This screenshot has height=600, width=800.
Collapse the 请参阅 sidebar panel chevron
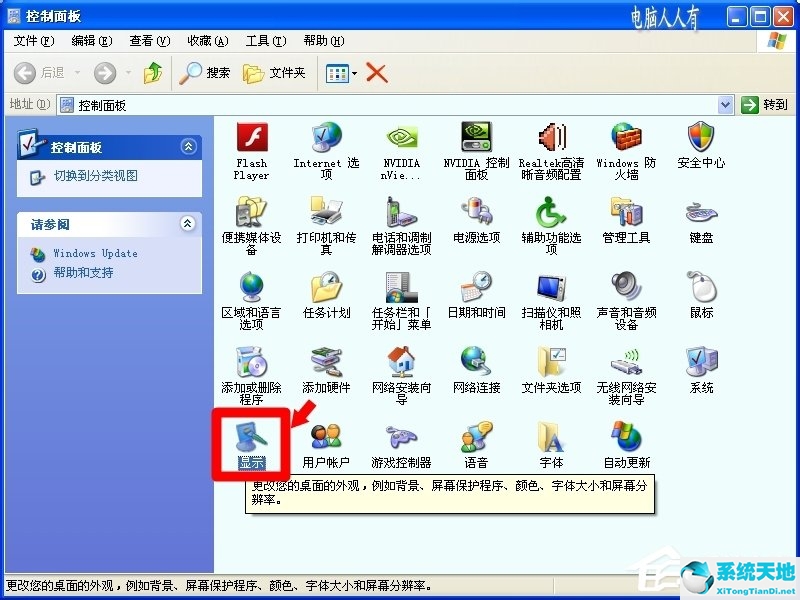[x=189, y=224]
